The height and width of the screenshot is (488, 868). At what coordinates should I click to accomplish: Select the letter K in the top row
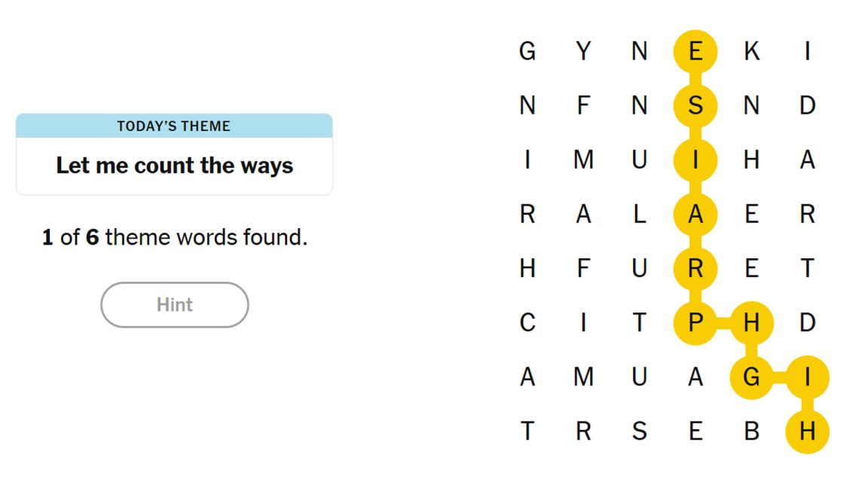751,50
